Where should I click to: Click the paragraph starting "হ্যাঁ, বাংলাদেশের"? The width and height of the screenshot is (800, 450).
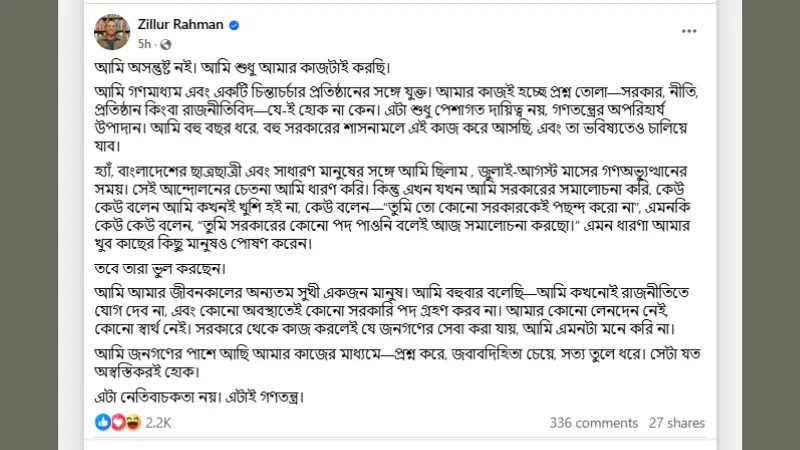(x=393, y=207)
